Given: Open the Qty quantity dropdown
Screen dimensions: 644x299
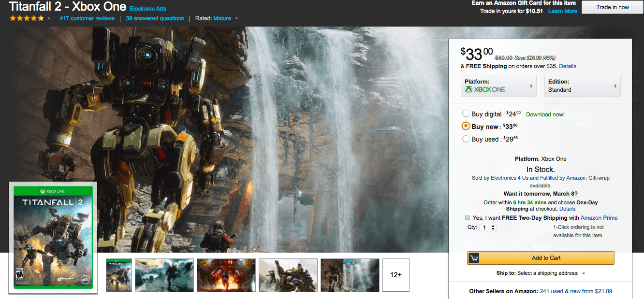Looking at the screenshot, I should point(487,227).
